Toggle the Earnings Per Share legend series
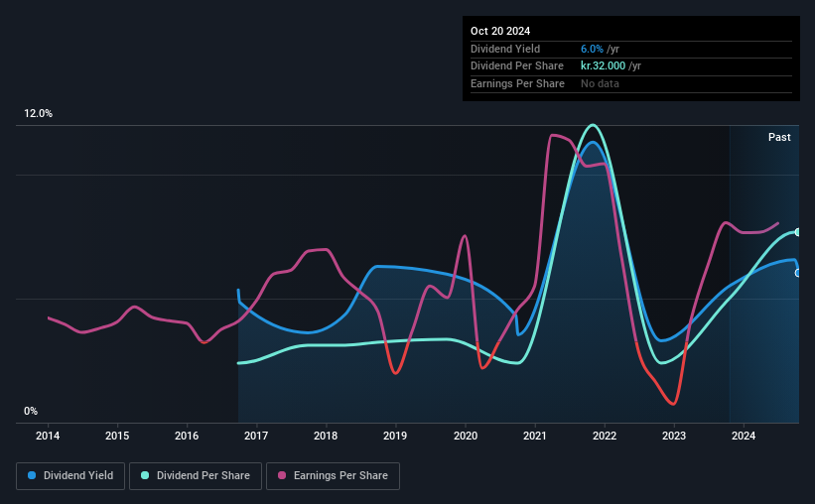The image size is (815, 504). 333,476
